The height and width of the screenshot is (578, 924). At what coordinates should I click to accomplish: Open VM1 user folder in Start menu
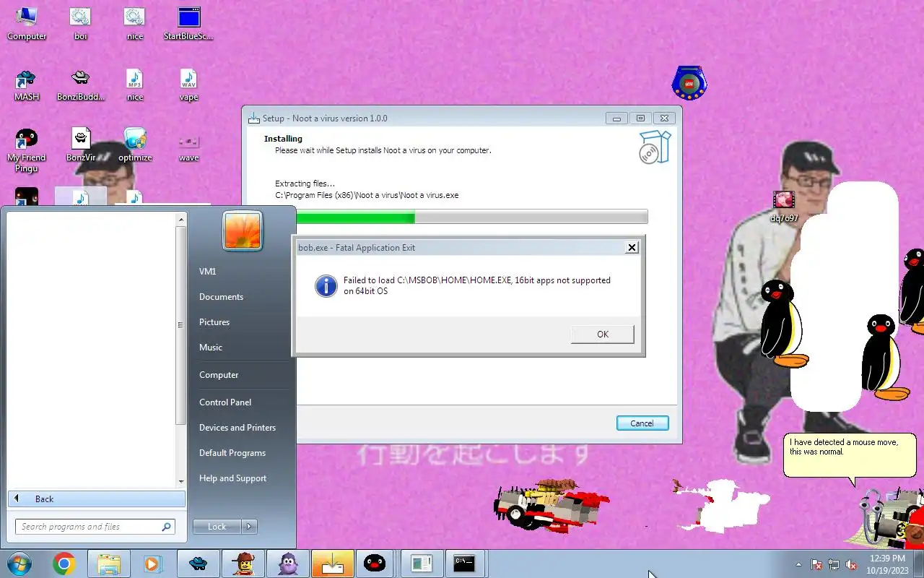(x=208, y=271)
